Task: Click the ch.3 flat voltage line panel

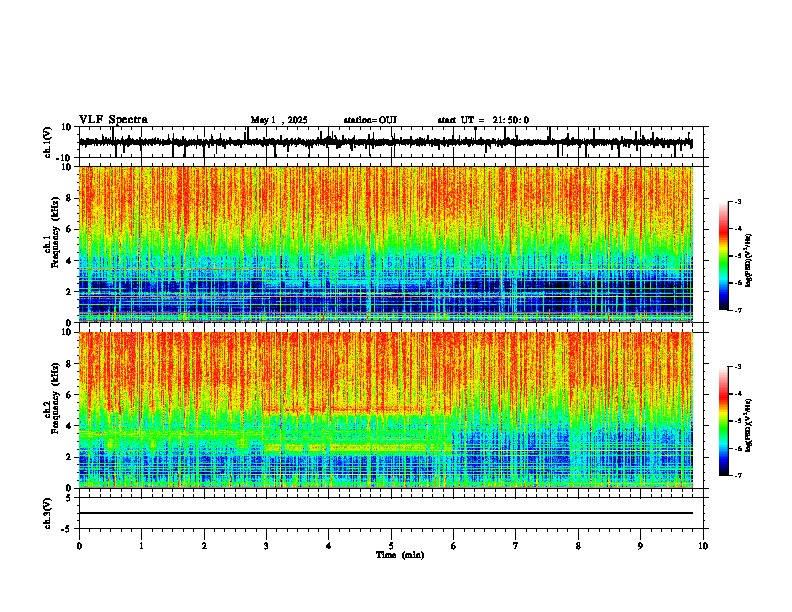Action: coord(390,513)
